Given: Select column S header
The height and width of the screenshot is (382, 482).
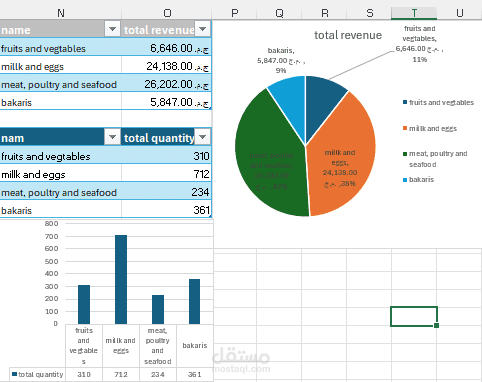Looking at the screenshot, I should click(x=369, y=13).
